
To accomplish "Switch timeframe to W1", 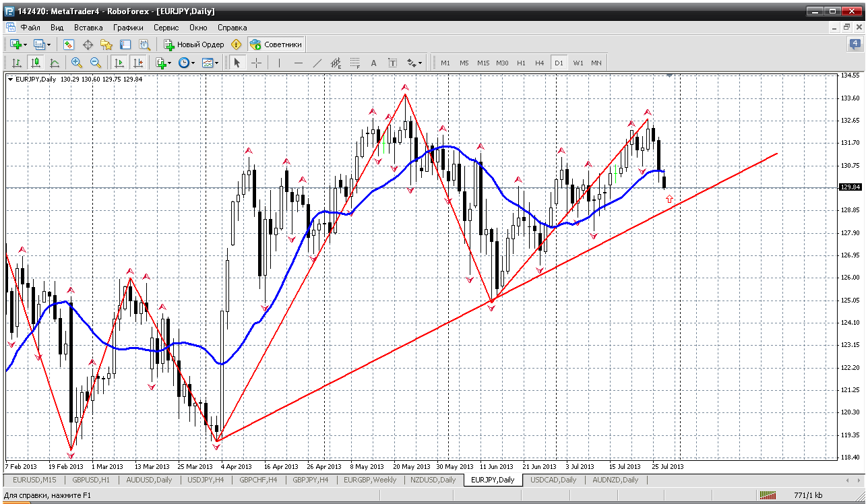I will point(578,63).
